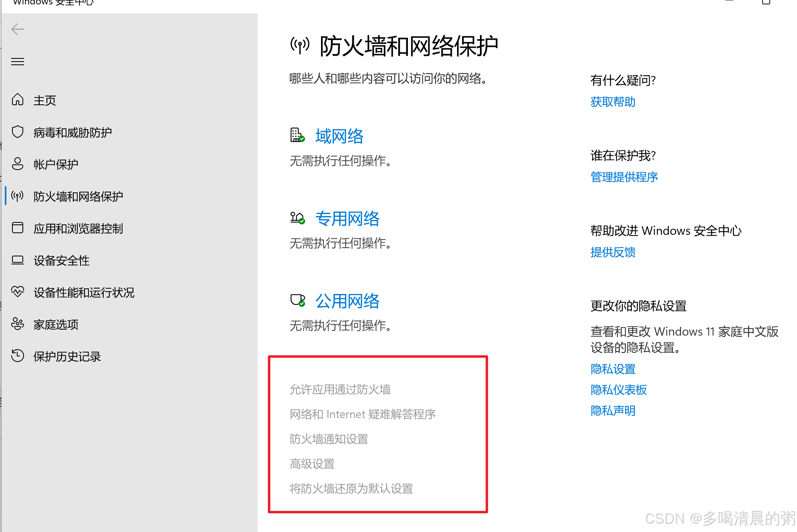The image size is (797, 532).
Task: Click the heart icon for 设备性能和运行状况
Action: 18,292
